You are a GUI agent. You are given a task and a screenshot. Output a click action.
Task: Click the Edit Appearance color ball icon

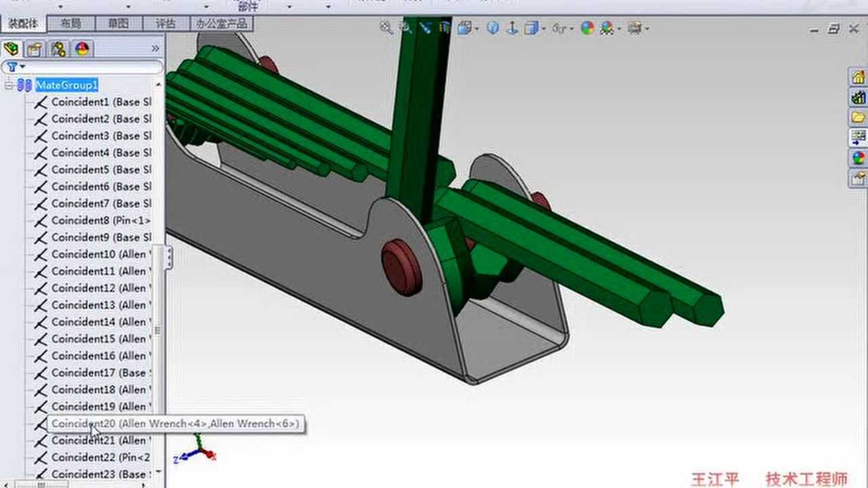click(x=587, y=28)
